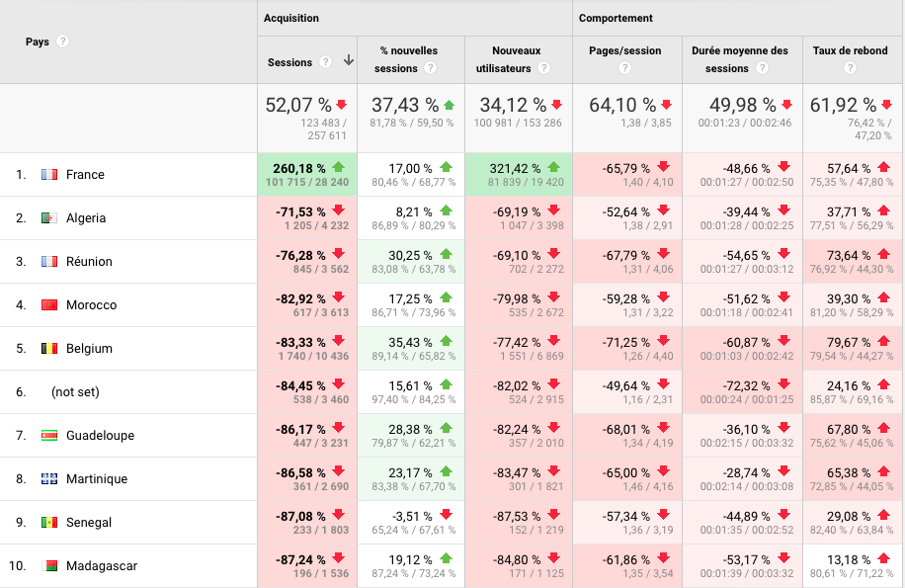This screenshot has width=905, height=588.
Task: Open the Algeria country row link
Action: pyautogui.click(x=86, y=218)
